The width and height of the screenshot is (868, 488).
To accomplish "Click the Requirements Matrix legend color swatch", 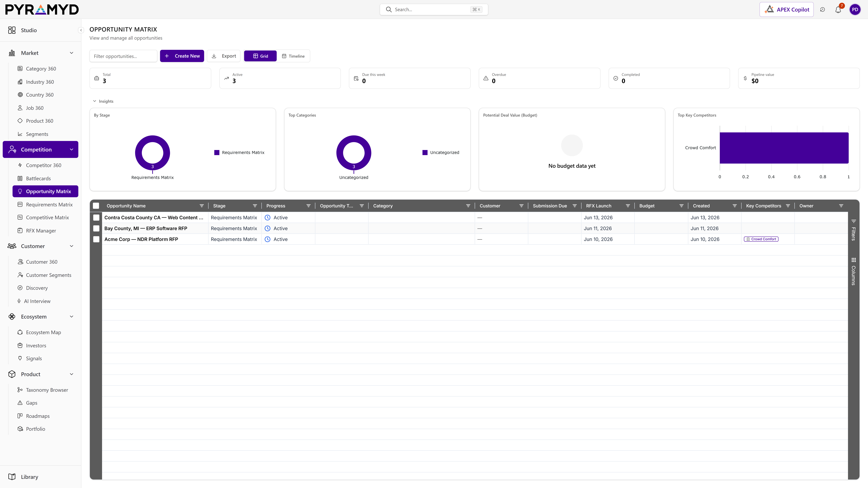I will tap(217, 153).
